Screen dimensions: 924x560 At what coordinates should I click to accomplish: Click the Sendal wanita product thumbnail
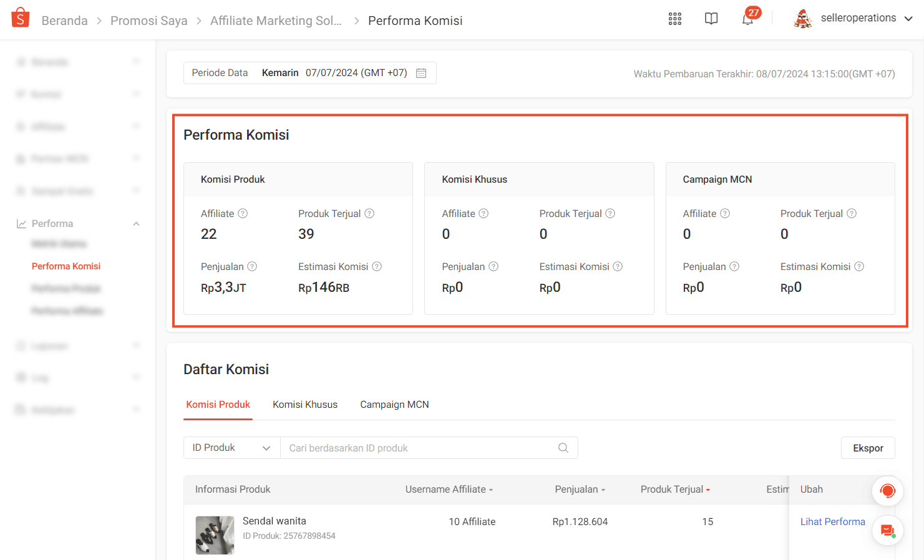click(215, 535)
